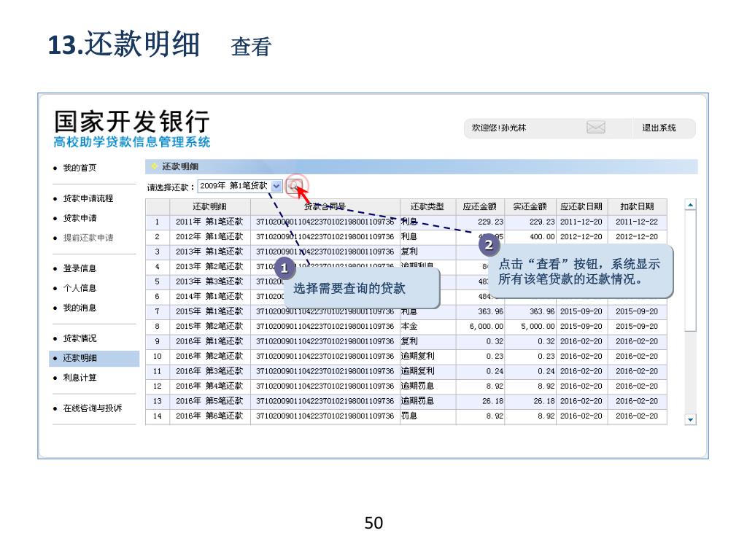Select the highlighted 还款明细 sidebar item
Screen dimensions: 747x560
coord(94,358)
